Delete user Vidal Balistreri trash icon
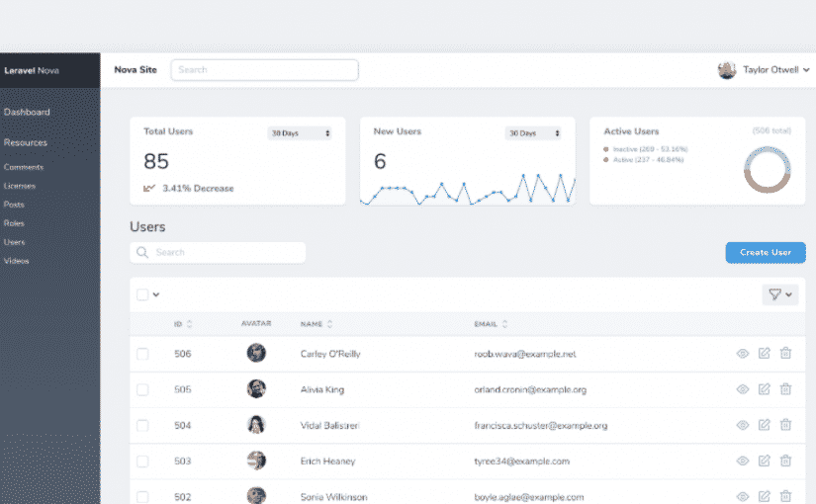816x504 pixels. click(785, 424)
